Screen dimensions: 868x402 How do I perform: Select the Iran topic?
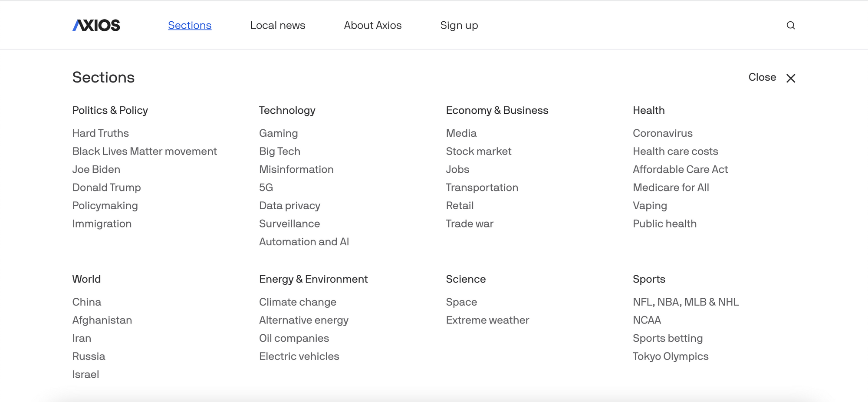[82, 339]
